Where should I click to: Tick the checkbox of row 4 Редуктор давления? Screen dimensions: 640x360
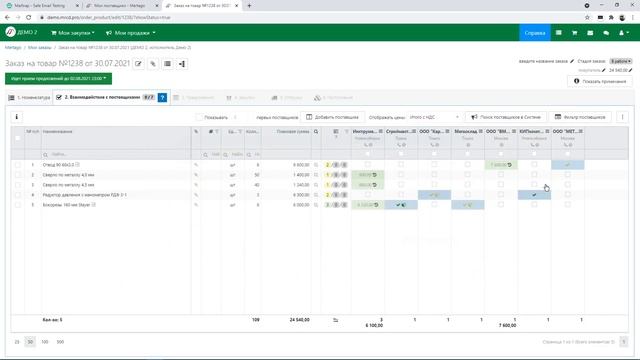(x=18, y=195)
